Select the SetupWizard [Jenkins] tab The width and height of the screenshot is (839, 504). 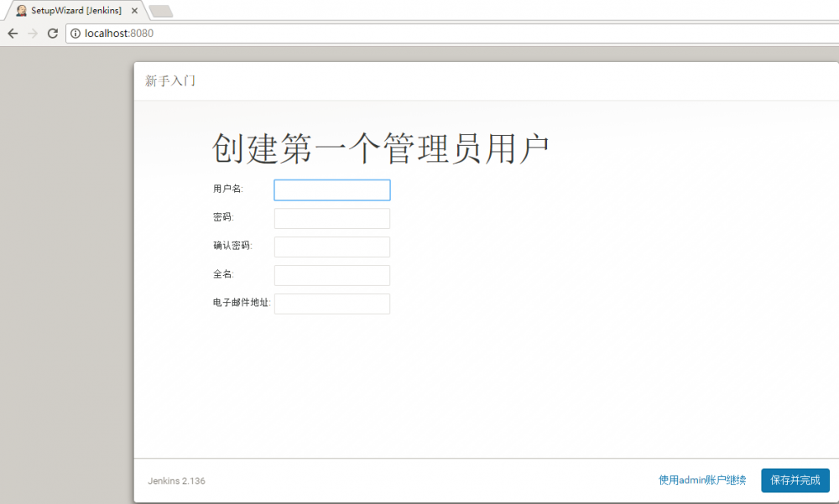76,10
